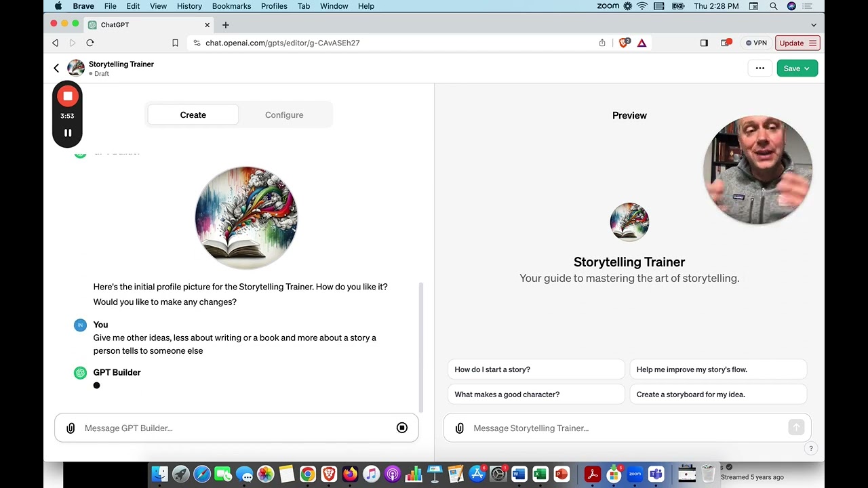Attach a file in the GPT Builder message box
Image resolution: width=868 pixels, height=488 pixels.
(71, 428)
